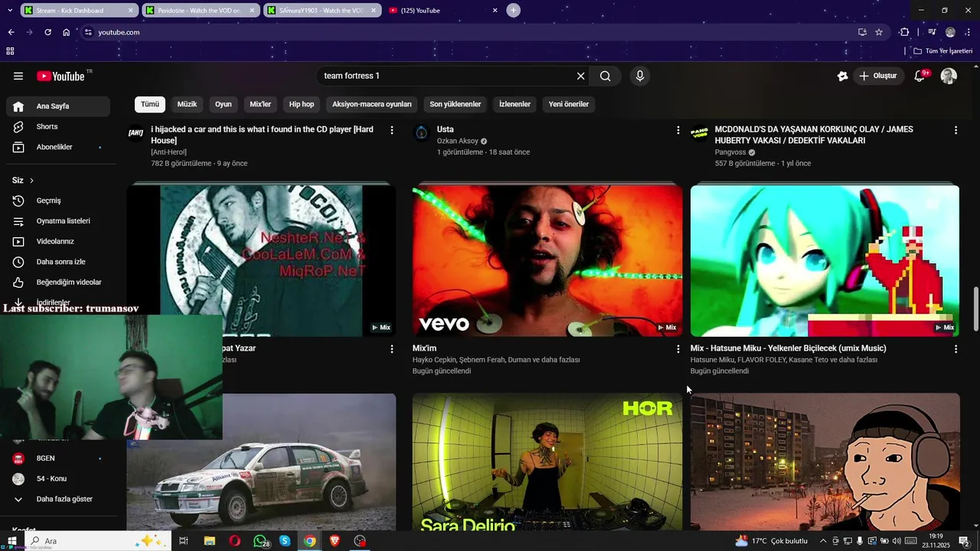Open Oynatma listeleri in the sidebar
Screen dimensions: 980x551
coord(58,221)
